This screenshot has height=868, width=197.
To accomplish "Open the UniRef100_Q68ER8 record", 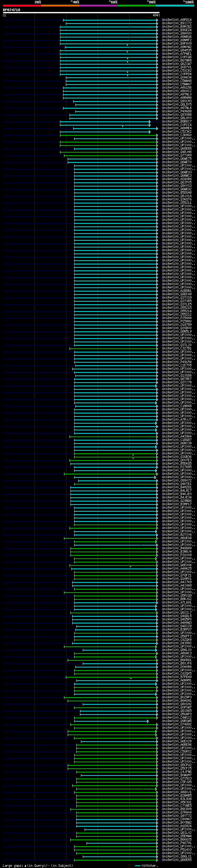I will (177, 149).
